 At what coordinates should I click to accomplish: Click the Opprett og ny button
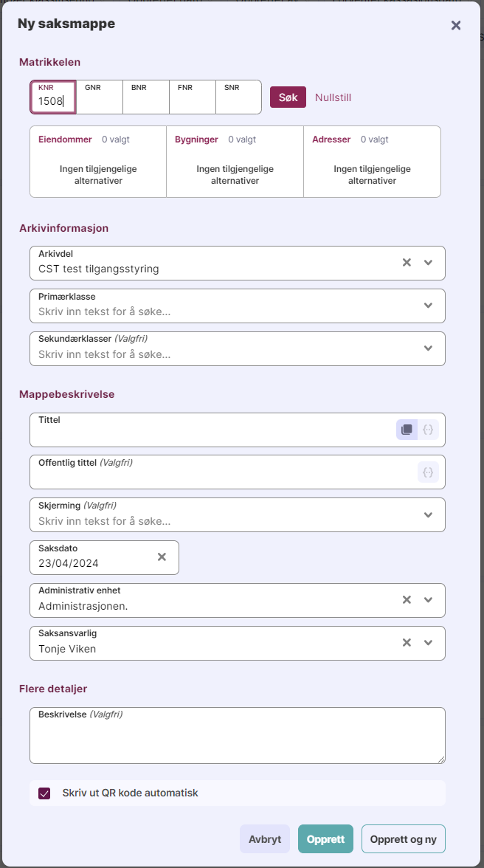[403, 839]
